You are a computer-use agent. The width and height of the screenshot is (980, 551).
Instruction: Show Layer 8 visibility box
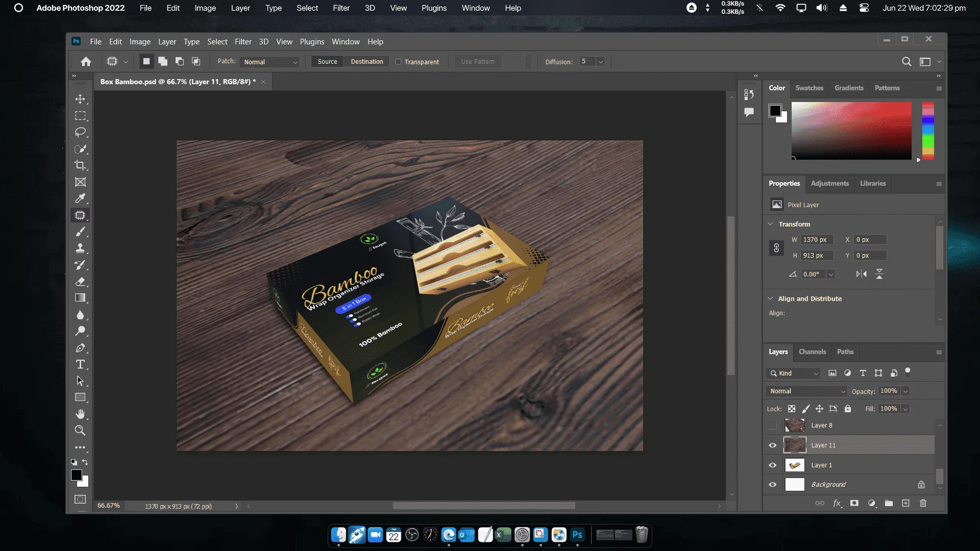pos(773,425)
